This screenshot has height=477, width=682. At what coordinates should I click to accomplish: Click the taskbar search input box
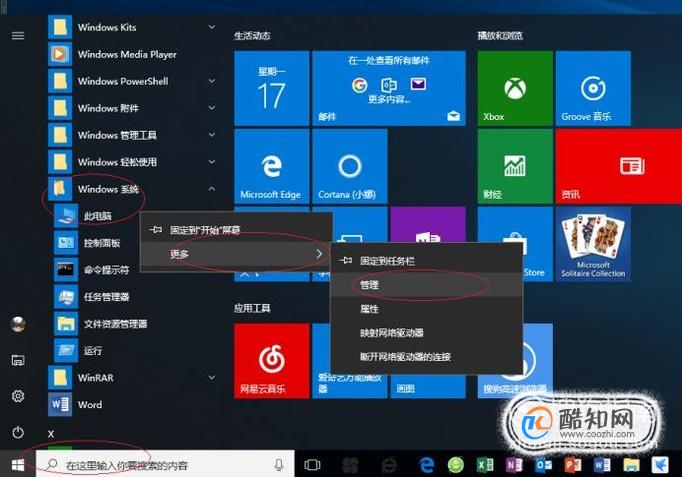pyautogui.click(x=165, y=465)
